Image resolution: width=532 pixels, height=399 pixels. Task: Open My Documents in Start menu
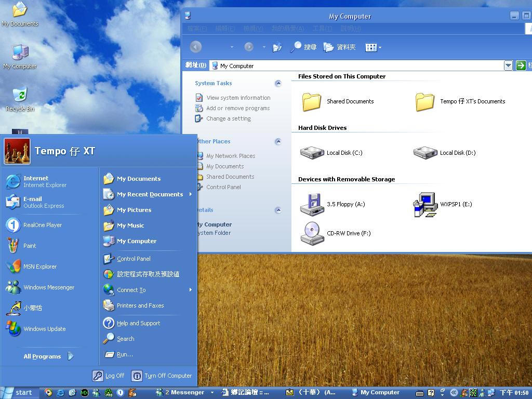point(132,179)
